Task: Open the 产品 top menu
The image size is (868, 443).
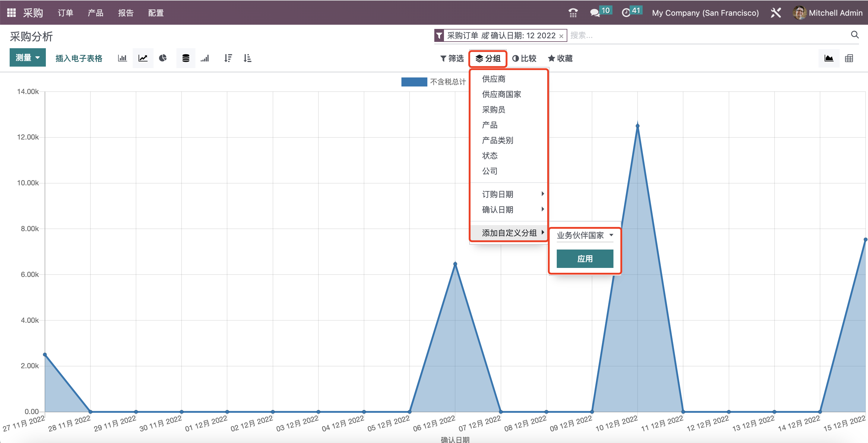Action: [x=95, y=13]
